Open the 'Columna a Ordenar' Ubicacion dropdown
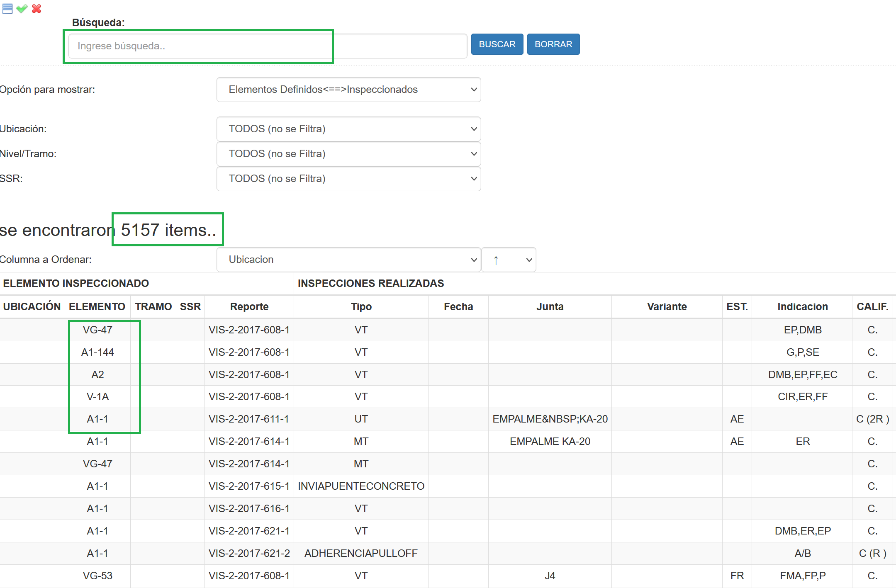The height and width of the screenshot is (588, 896). [x=348, y=260]
